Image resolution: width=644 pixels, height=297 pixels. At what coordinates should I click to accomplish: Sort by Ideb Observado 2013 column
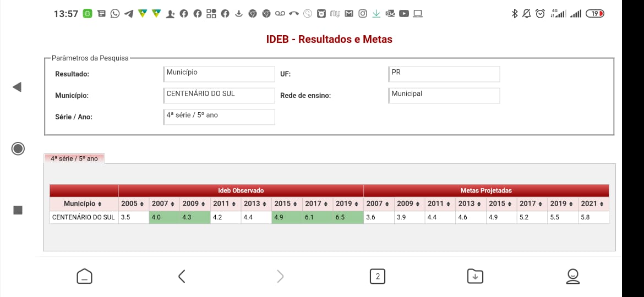tap(256, 204)
